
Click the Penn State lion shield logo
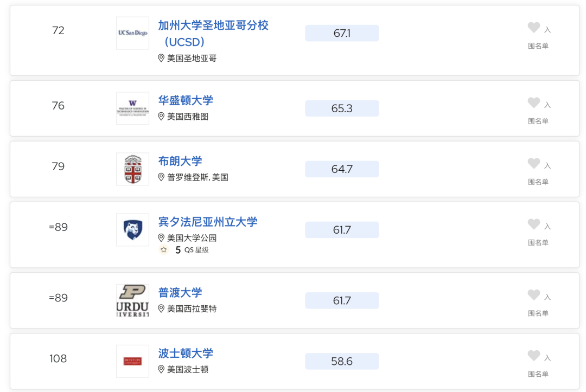pos(133,229)
